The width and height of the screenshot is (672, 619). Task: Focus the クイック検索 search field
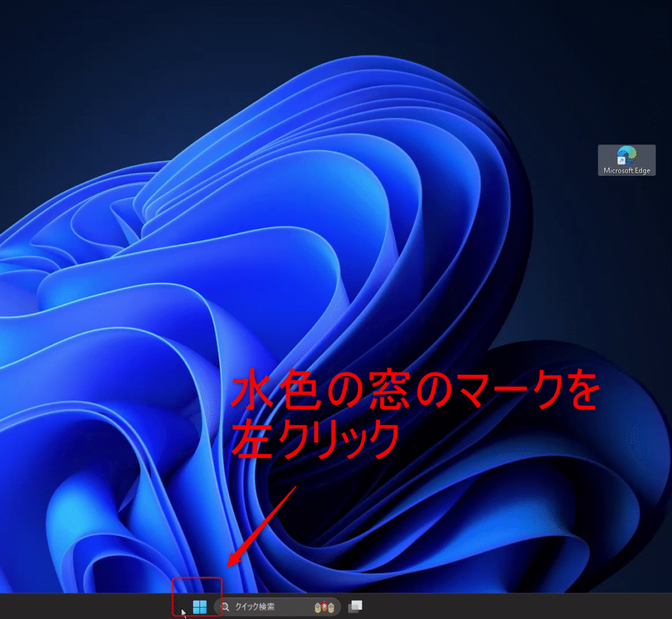tap(278, 607)
